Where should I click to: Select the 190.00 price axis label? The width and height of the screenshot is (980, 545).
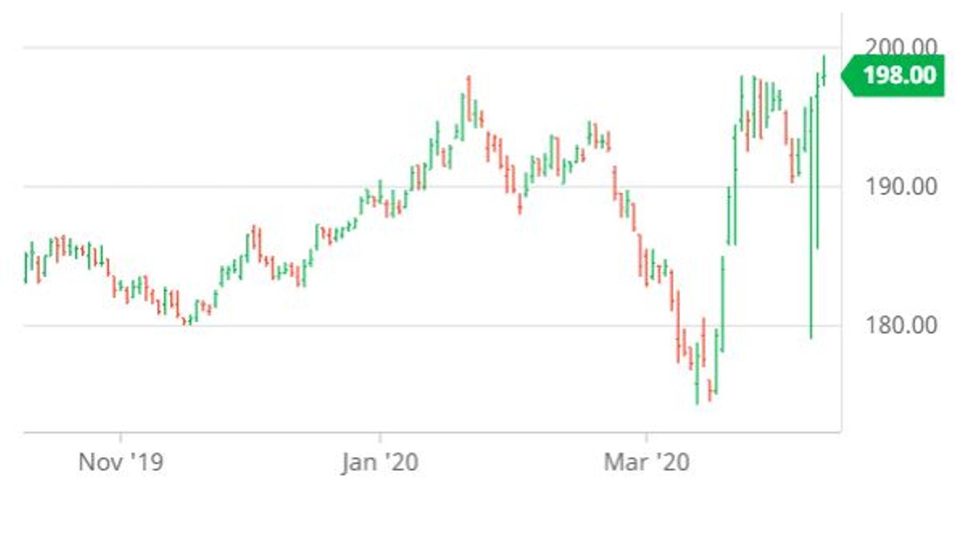[901, 186]
